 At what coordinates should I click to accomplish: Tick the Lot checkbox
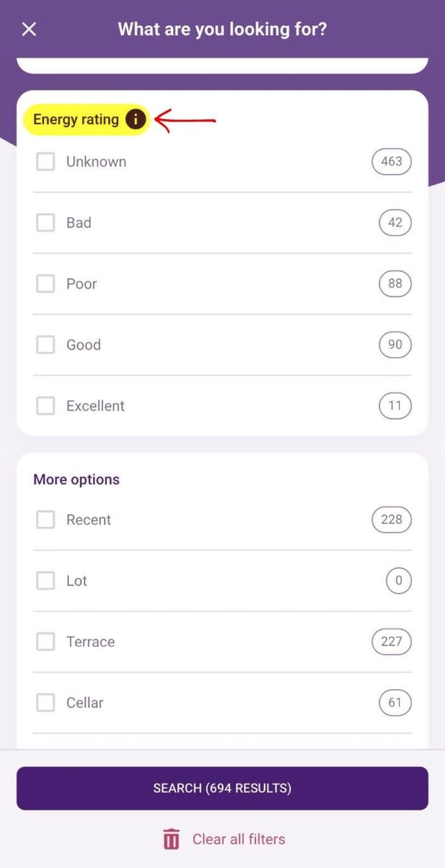pyautogui.click(x=45, y=580)
